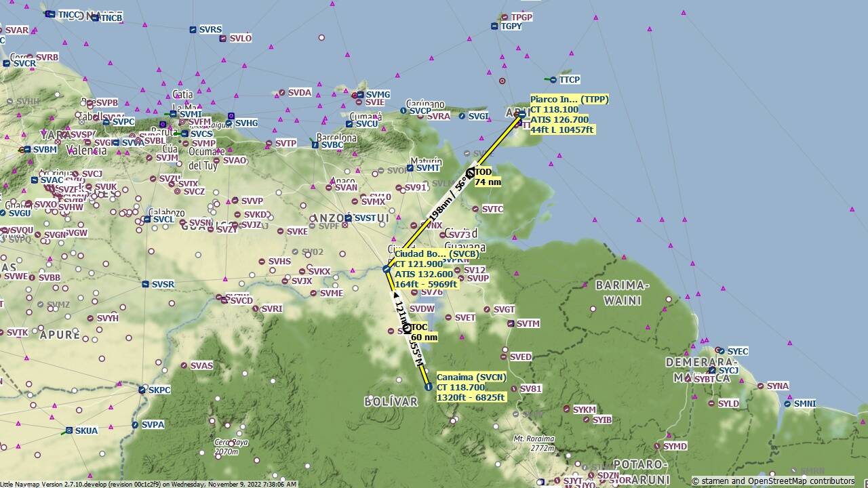Screen dimensions: 868x488
Task: Select the SVMG airport icon
Action: 360,95
